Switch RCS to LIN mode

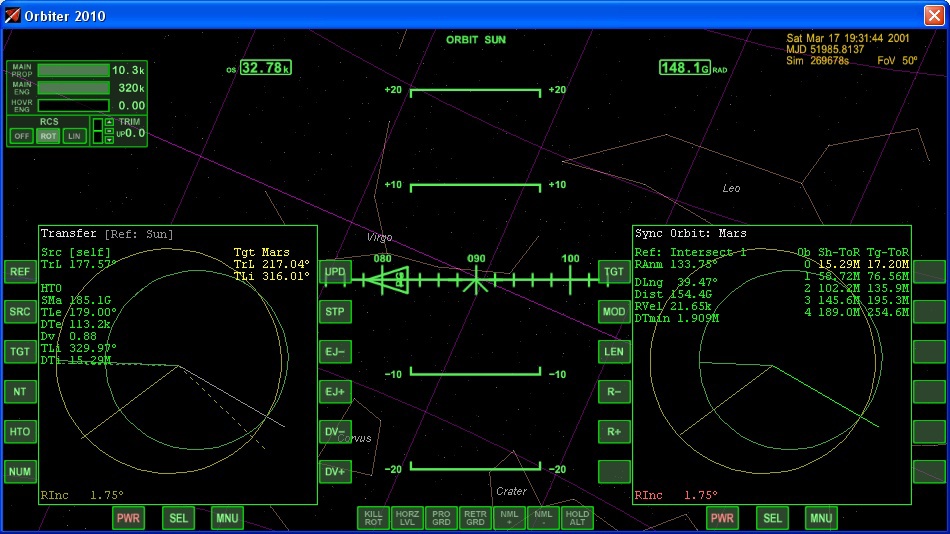(x=74, y=136)
